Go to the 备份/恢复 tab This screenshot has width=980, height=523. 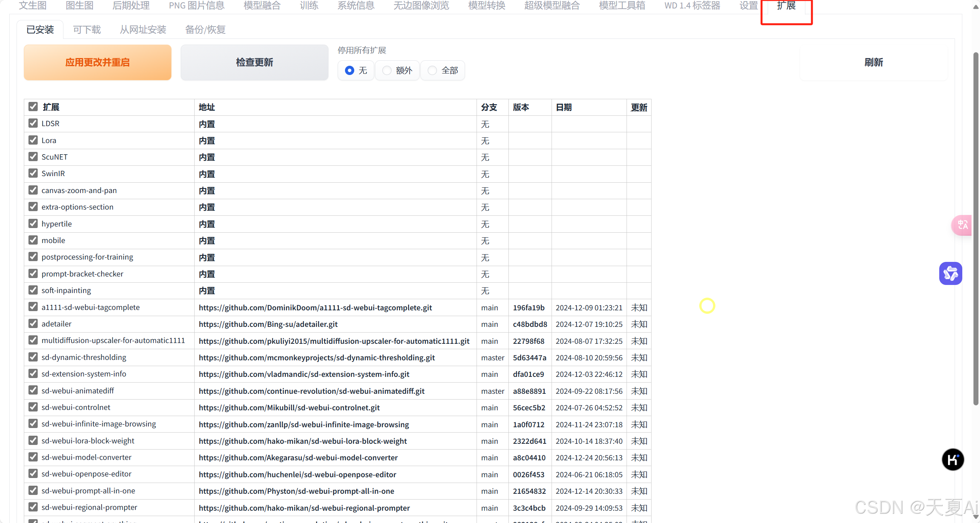205,30
